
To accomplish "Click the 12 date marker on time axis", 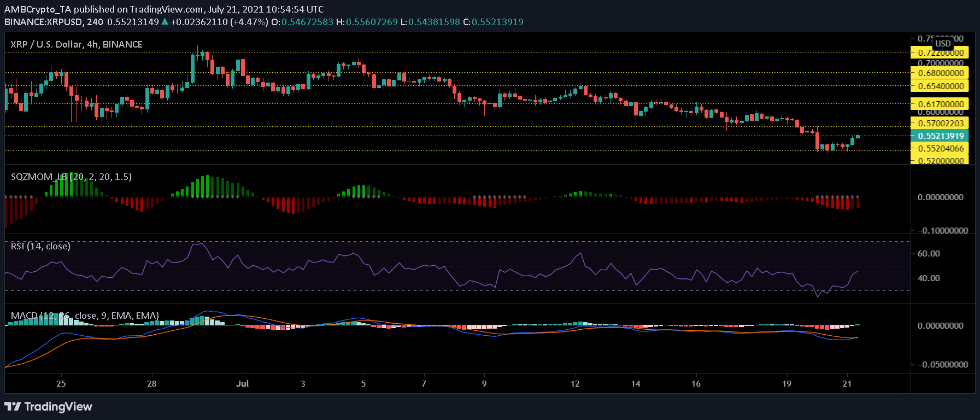I will 575,383.
